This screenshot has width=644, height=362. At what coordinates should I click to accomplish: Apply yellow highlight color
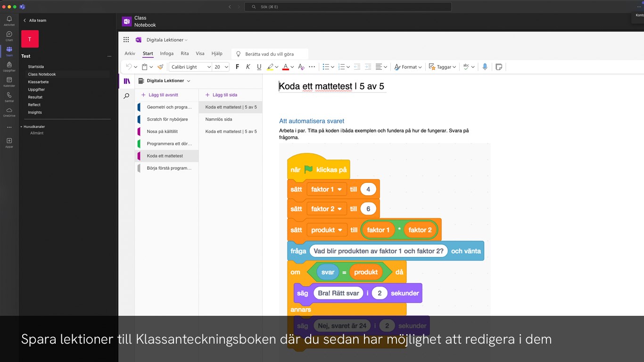(270, 67)
